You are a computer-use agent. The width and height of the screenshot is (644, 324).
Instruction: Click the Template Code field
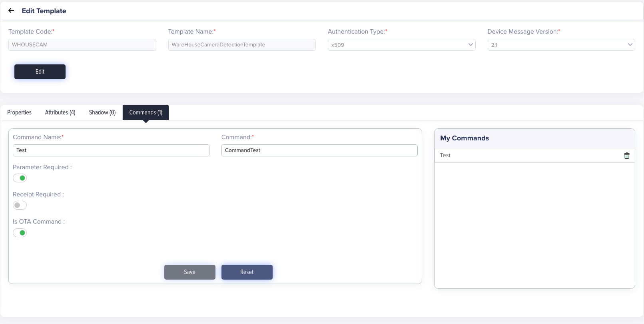coord(82,45)
